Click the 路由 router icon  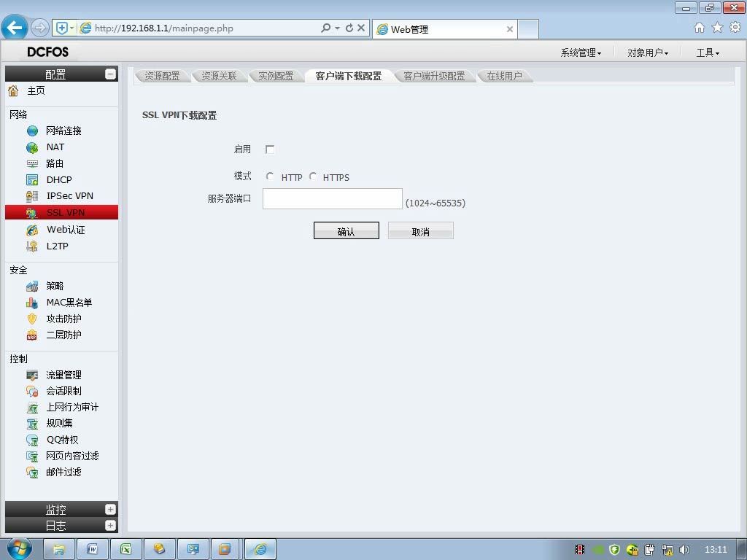pos(32,163)
